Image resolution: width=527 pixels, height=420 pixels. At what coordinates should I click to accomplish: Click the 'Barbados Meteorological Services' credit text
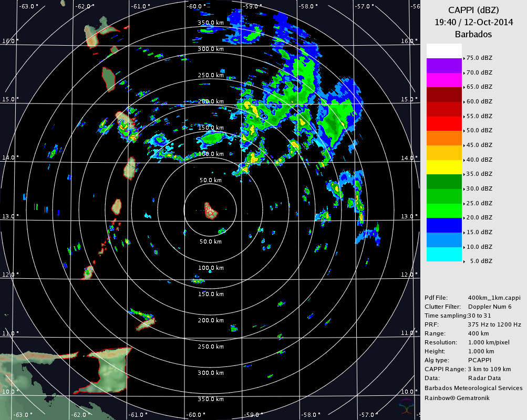click(x=473, y=388)
